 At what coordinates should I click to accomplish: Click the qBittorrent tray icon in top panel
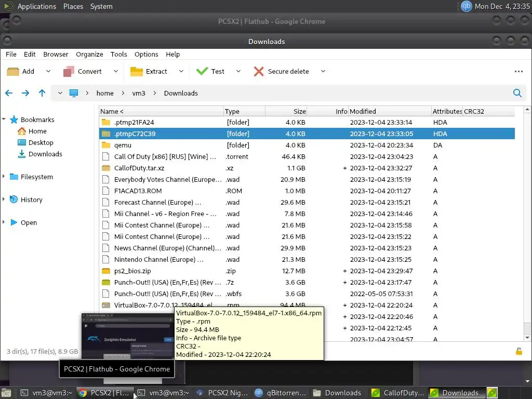[466, 6]
